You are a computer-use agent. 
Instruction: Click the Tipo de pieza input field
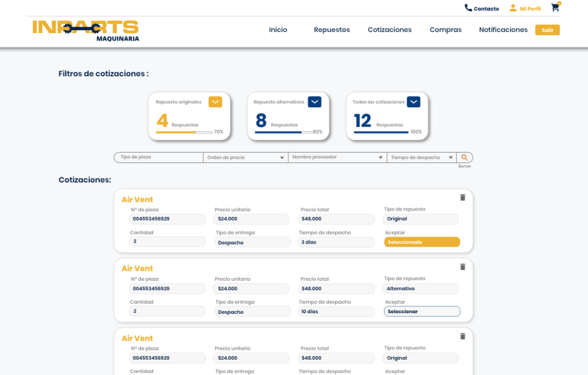(159, 158)
